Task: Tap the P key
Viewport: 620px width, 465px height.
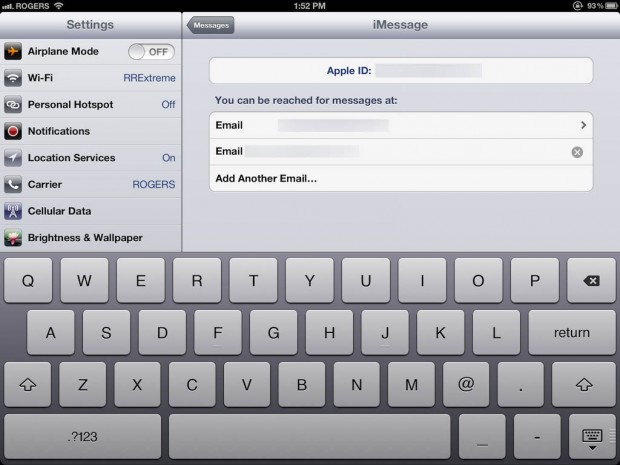Action: tap(535, 281)
